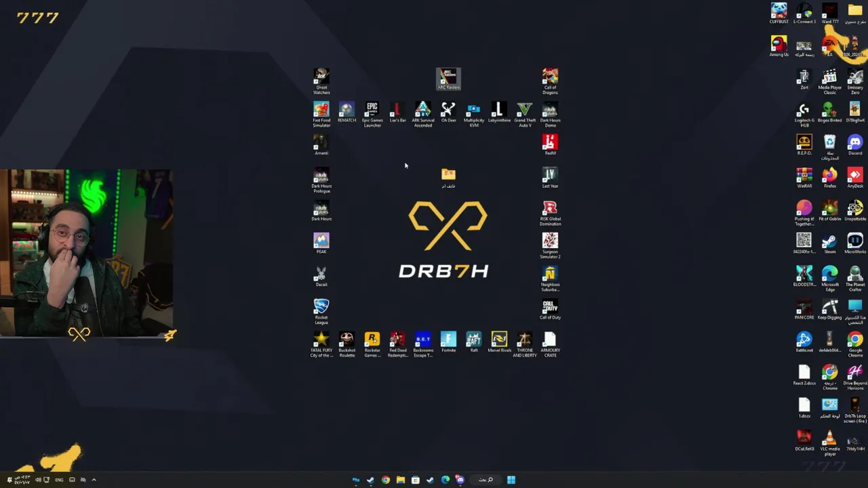
Task: Open Logitech G HUB shortcut
Action: [804, 115]
